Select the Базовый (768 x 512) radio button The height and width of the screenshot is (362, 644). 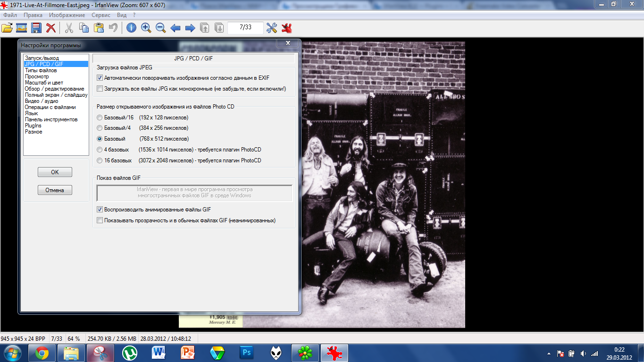tap(100, 139)
